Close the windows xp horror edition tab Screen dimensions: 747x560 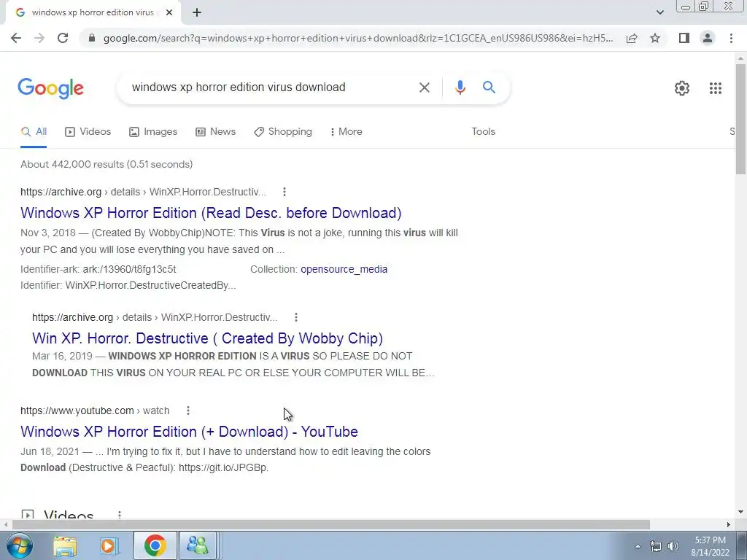[169, 13]
